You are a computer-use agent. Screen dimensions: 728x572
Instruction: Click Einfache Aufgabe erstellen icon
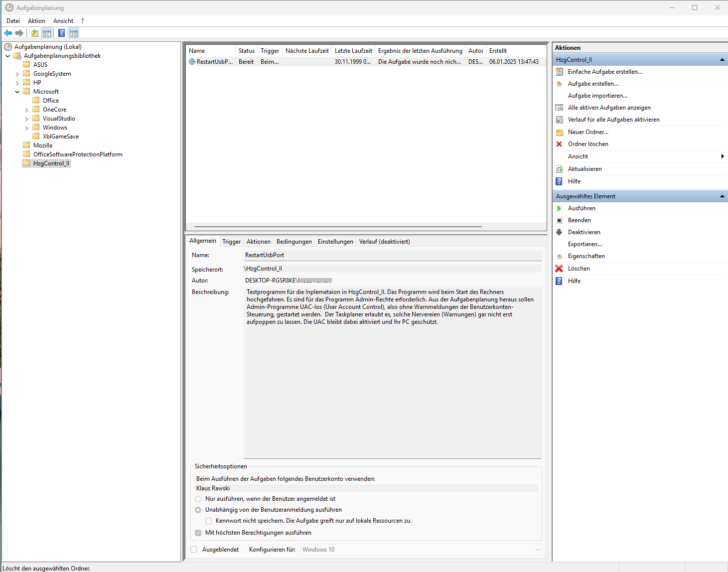[x=559, y=72]
